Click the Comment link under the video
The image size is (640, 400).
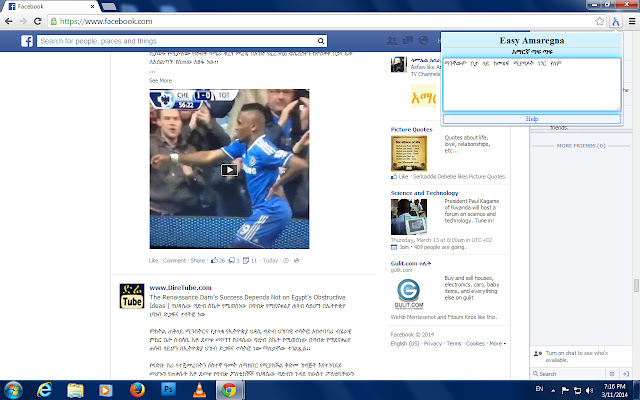coord(174,260)
